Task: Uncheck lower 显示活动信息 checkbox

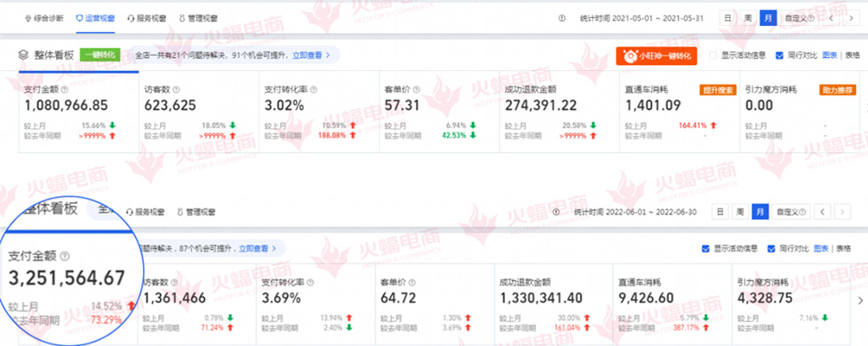Action: 705,248
